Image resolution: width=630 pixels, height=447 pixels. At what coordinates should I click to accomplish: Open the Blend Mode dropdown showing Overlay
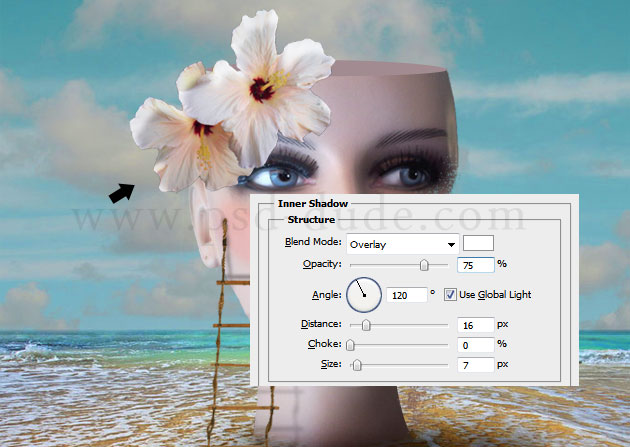(403, 244)
